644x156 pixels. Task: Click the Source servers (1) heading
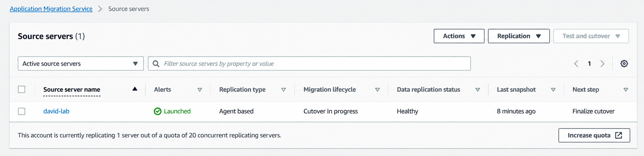point(51,36)
